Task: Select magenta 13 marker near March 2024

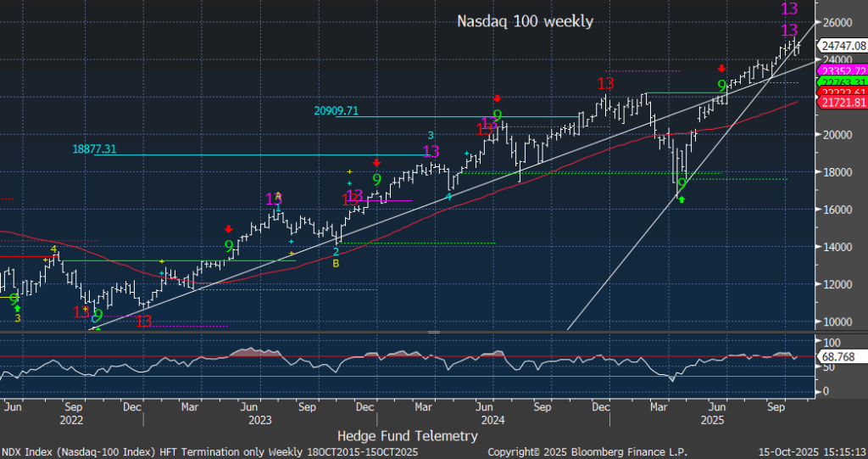Action: [431, 152]
